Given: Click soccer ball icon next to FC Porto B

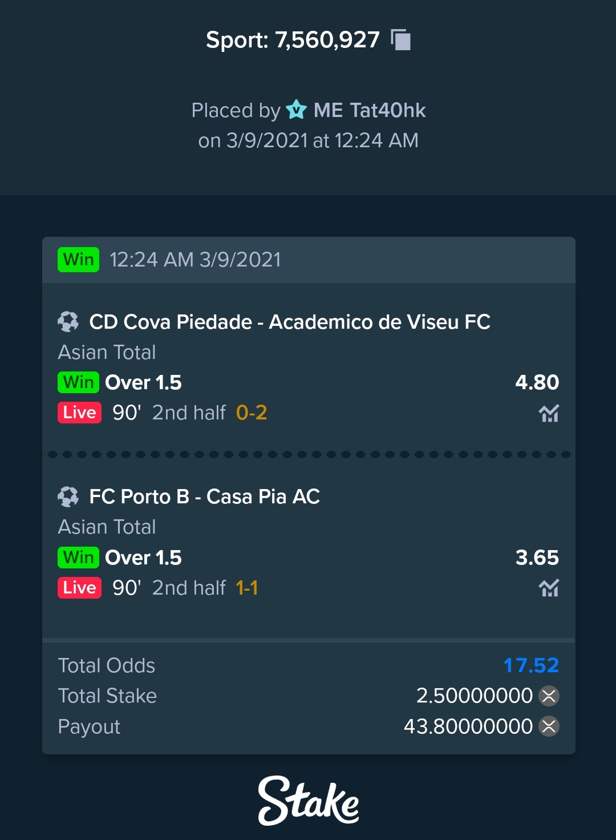Looking at the screenshot, I should (68, 496).
